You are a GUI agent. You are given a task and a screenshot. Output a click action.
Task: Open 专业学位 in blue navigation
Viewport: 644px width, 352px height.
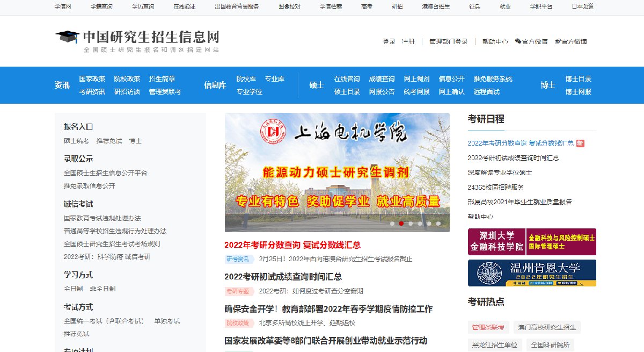250,92
